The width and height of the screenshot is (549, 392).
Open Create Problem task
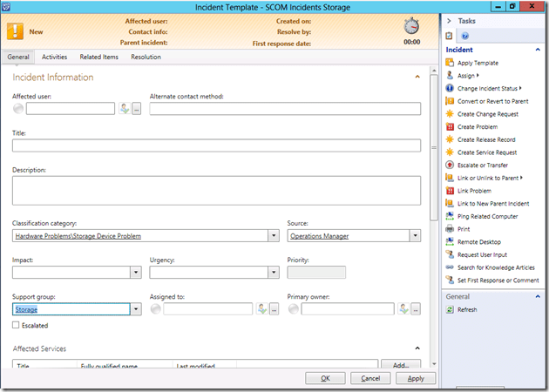point(480,127)
